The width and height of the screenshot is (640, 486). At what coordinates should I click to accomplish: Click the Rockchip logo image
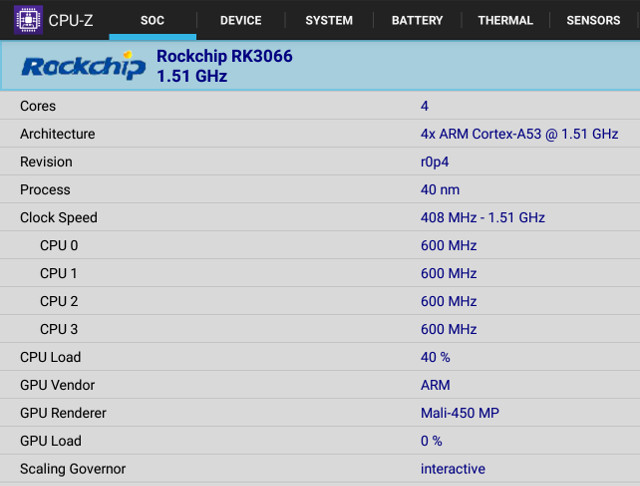pos(84,65)
